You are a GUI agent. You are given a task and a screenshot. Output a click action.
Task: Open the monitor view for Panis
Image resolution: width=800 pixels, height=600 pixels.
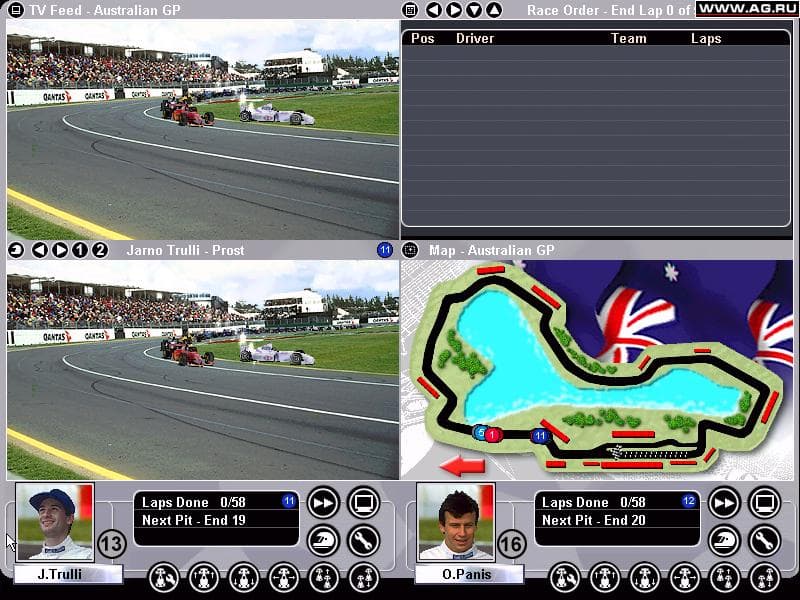[765, 503]
